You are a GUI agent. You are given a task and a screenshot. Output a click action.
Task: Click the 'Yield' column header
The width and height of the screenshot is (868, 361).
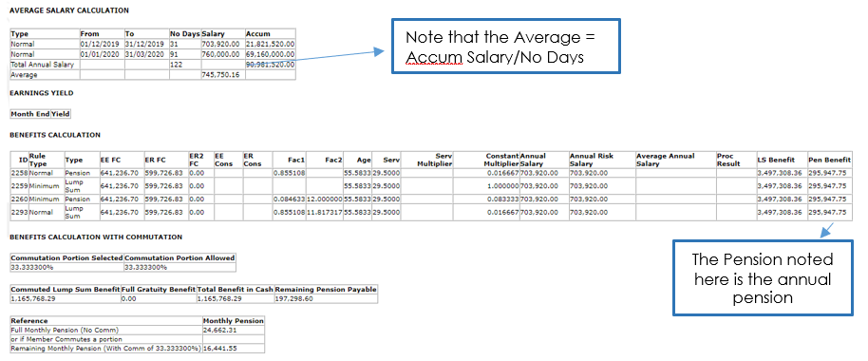click(61, 114)
